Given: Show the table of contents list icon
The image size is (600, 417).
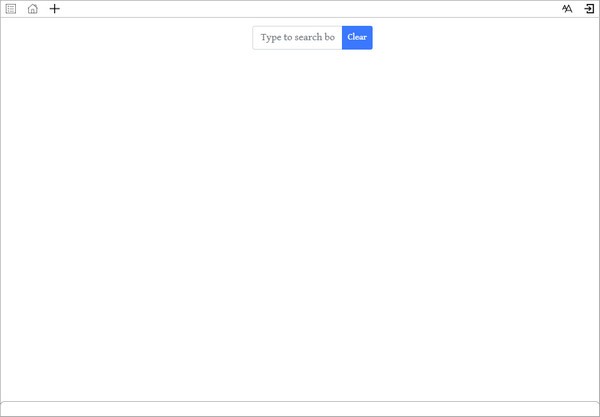Looking at the screenshot, I should point(11,9).
